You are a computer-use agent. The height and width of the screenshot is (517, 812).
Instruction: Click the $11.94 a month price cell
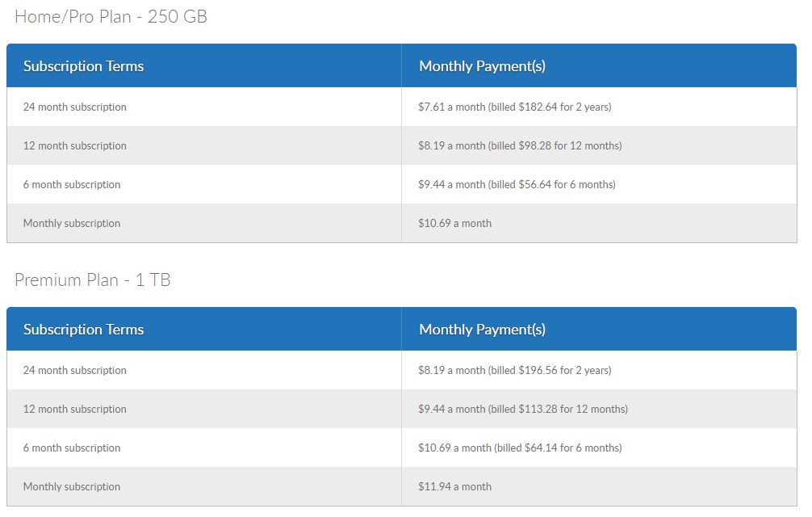point(454,486)
